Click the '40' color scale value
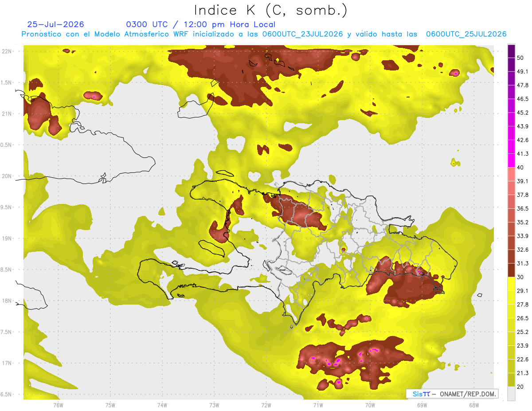This screenshot has width=532, height=411. 520,168
